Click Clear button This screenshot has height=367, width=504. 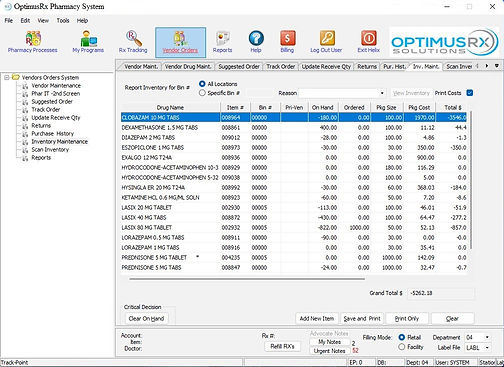(452, 319)
